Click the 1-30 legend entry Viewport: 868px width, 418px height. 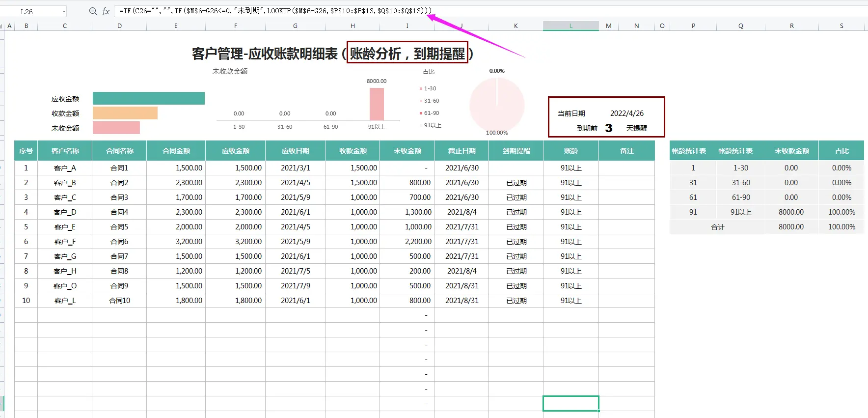[428, 88]
